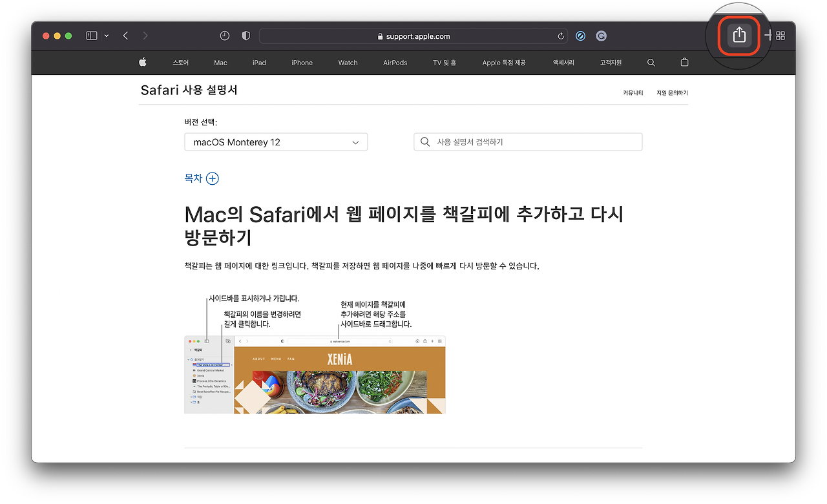Image resolution: width=827 pixels, height=504 pixels.
Task: Go forward with the forward arrow
Action: (145, 36)
